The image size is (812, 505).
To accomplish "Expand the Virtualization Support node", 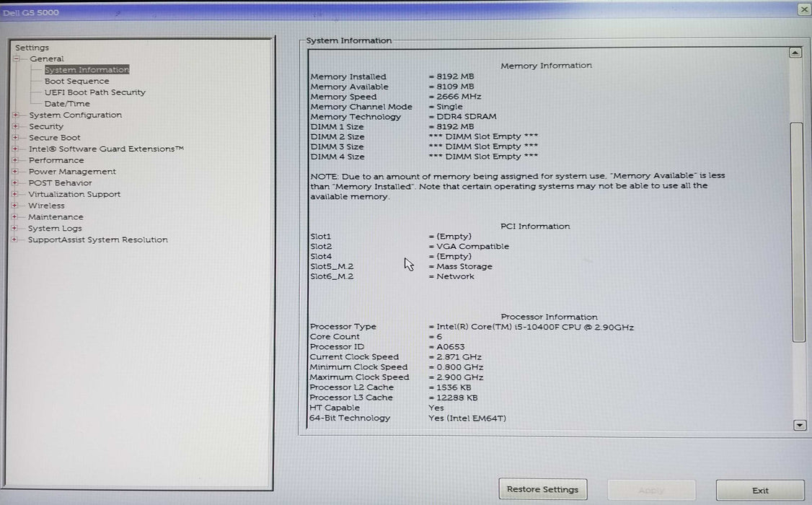I will (x=15, y=194).
